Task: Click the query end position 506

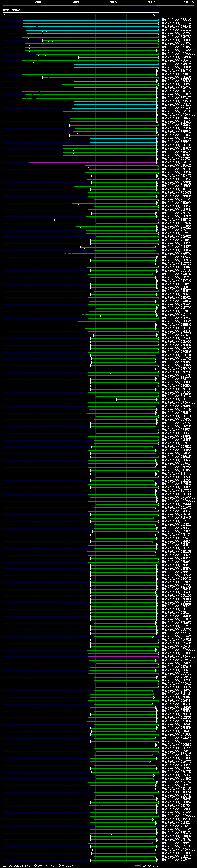Action: pyautogui.click(x=155, y=15)
